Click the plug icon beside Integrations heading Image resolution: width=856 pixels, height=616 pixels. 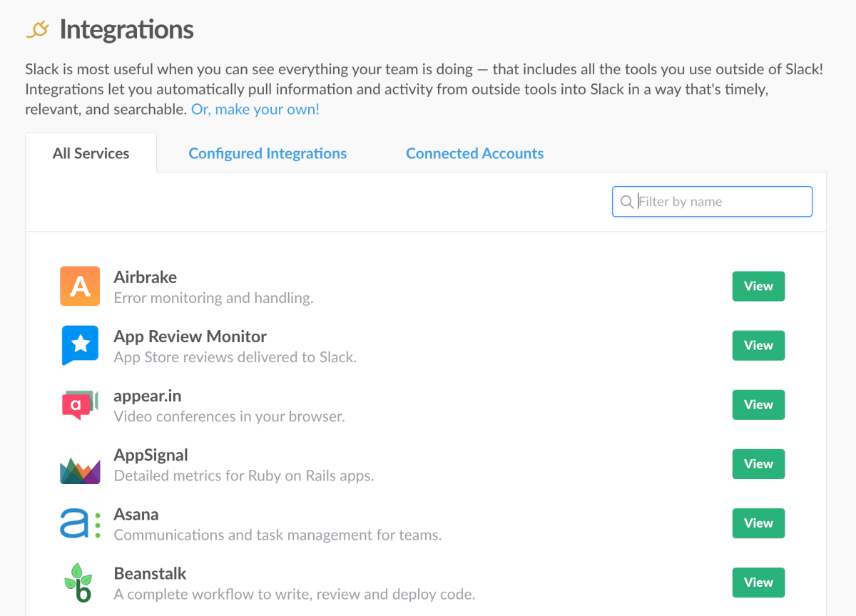pyautogui.click(x=39, y=30)
